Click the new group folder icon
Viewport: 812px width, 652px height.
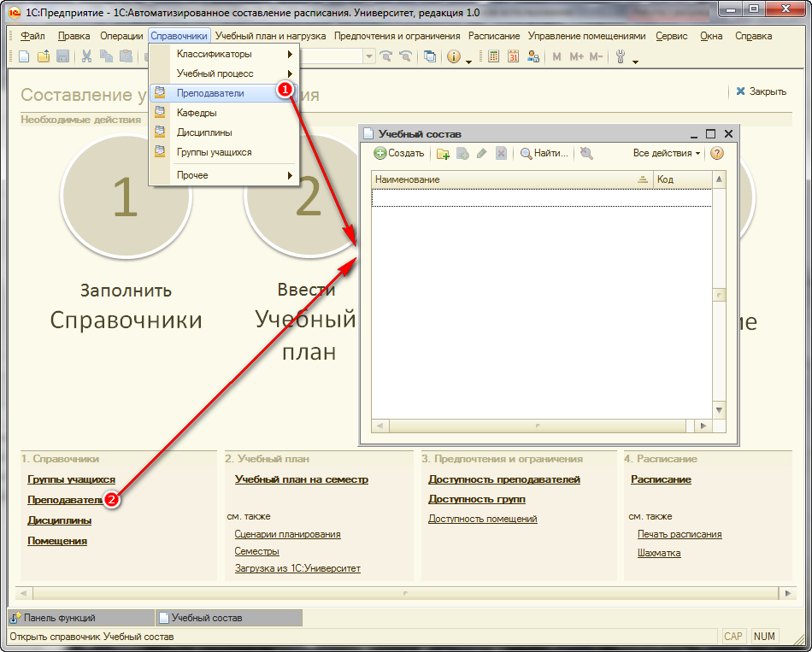pos(443,154)
